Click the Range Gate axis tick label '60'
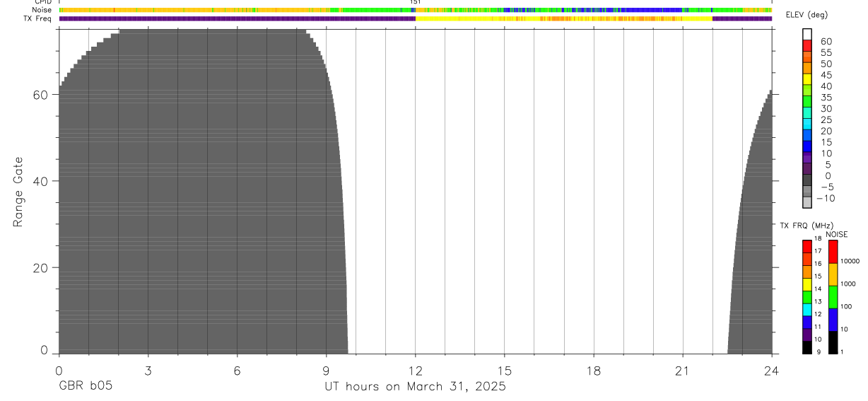 40,94
